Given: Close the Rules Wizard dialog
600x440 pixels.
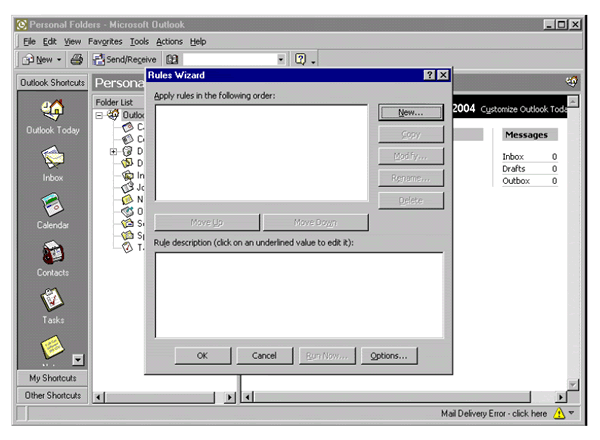Looking at the screenshot, I should point(443,75).
